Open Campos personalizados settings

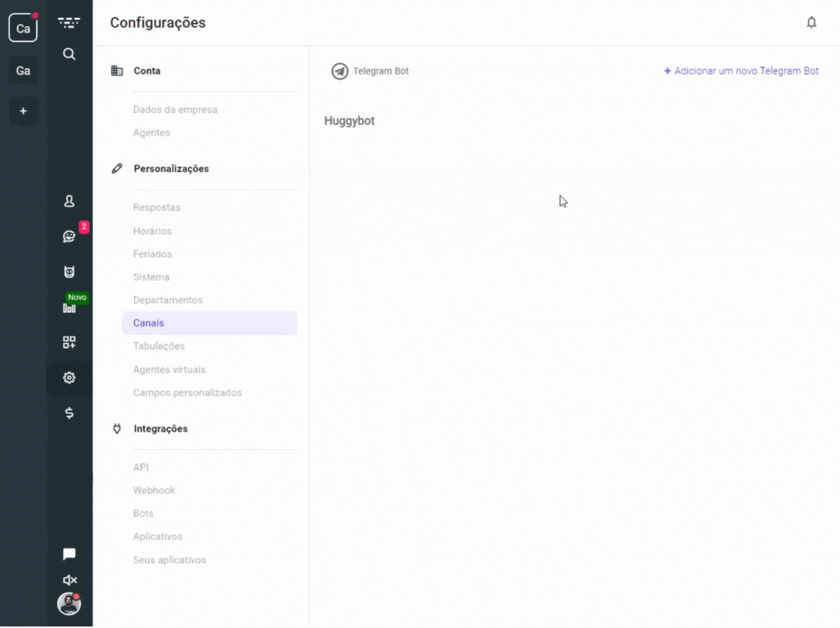pyautogui.click(x=188, y=393)
